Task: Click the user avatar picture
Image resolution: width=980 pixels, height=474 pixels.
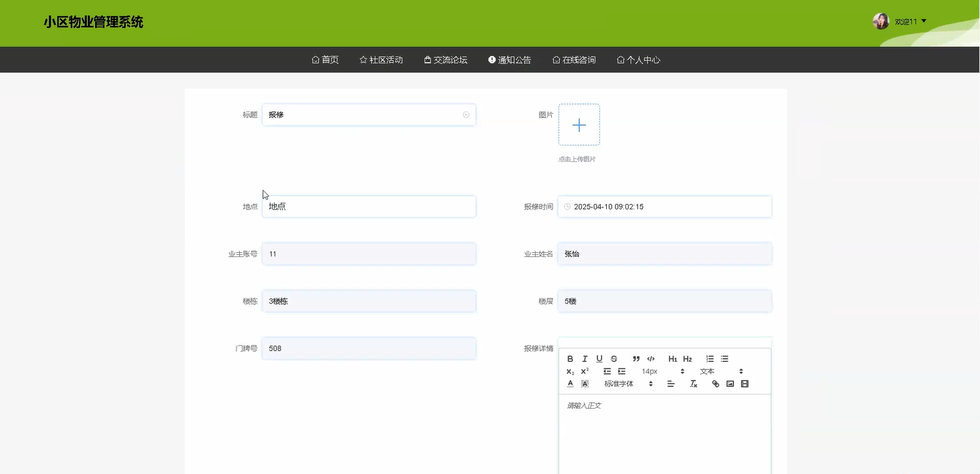Action: click(x=881, y=21)
